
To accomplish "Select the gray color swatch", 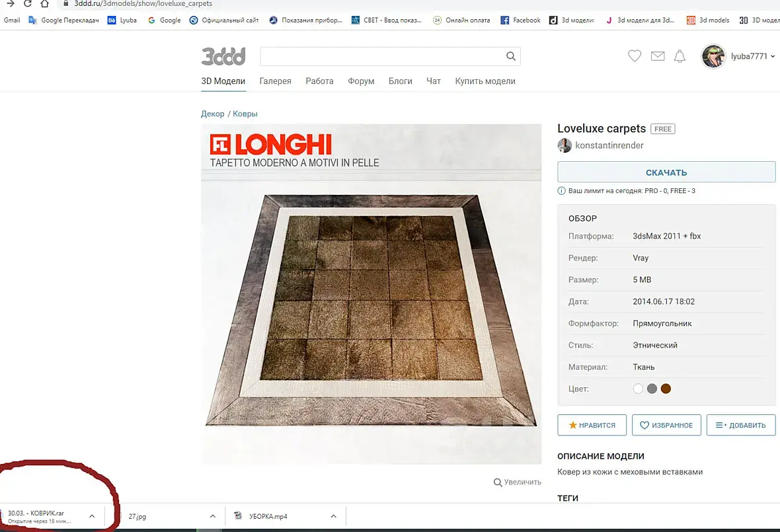I will pyautogui.click(x=652, y=389).
